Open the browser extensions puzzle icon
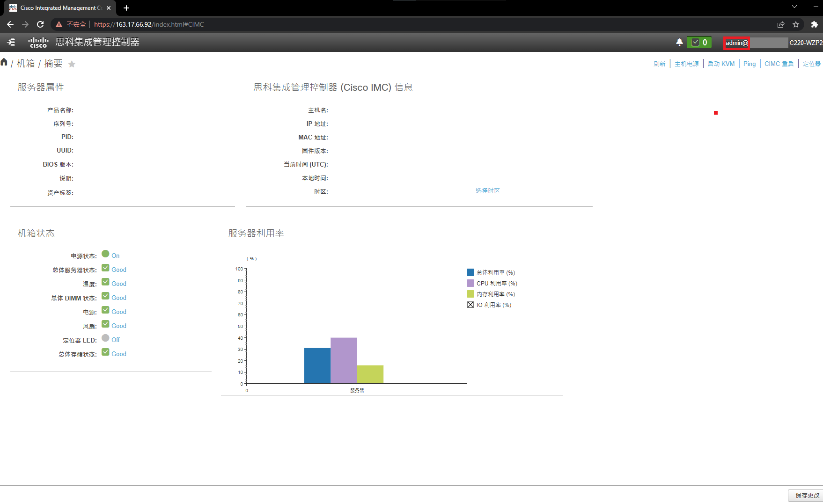This screenshot has height=504, width=823. 815,24
